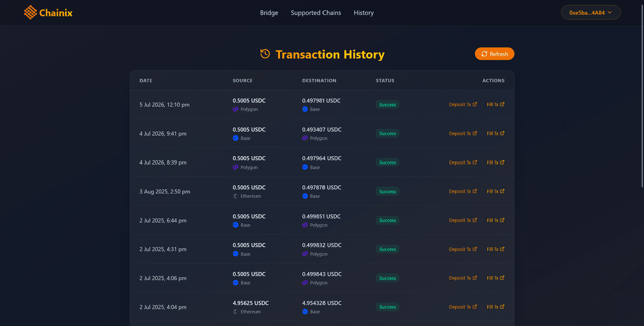Open Fill Tx for 2 Jul 2025, 4:04 pm
Screen dimensions: 644x326
[x=495, y=307]
